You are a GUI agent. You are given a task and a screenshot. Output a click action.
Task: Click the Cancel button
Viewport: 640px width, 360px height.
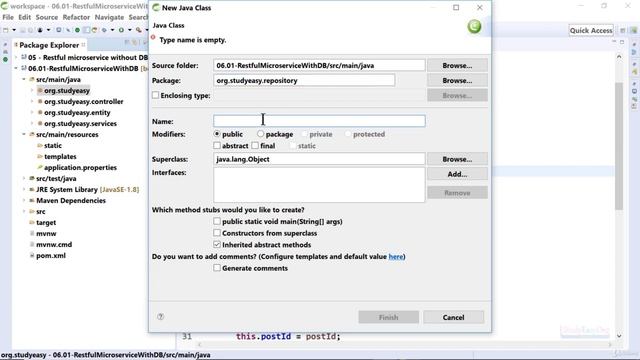click(x=453, y=317)
